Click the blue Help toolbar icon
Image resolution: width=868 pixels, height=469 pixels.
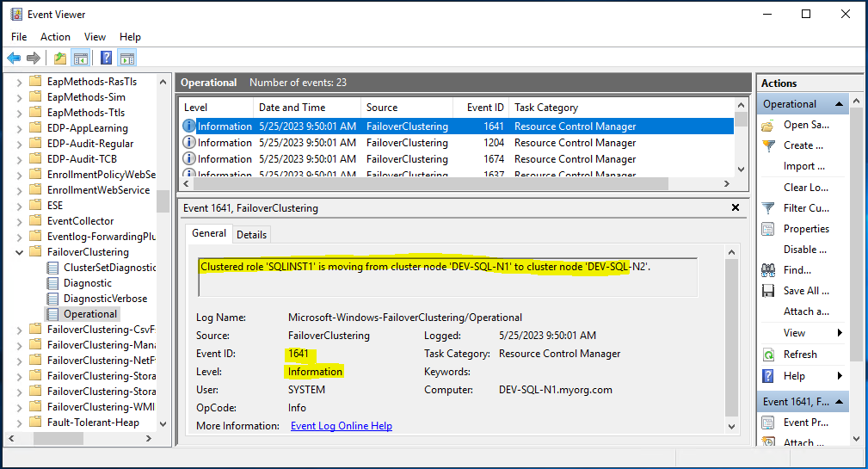coord(107,58)
